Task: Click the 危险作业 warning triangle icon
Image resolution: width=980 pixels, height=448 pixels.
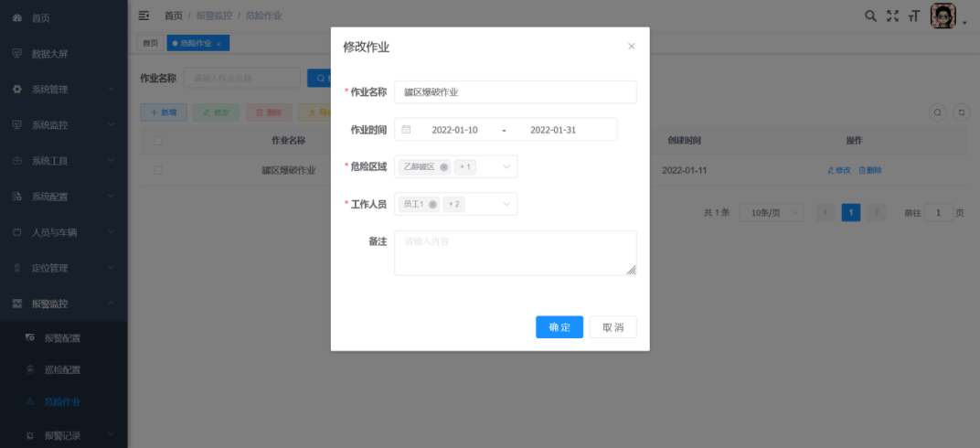Action: coord(30,401)
